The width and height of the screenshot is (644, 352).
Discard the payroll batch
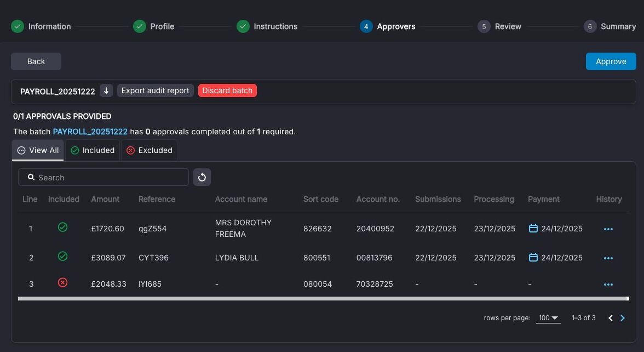click(x=227, y=90)
